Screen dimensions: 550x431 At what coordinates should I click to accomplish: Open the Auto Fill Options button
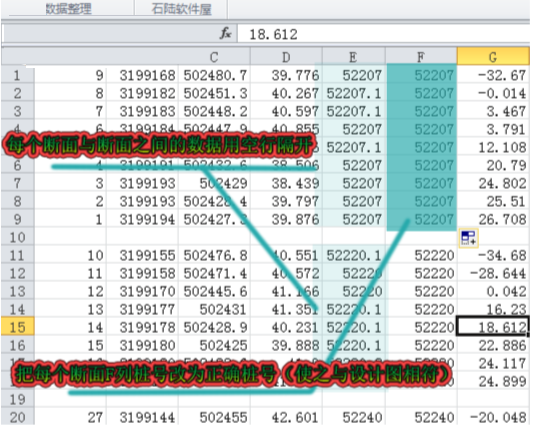tap(468, 238)
